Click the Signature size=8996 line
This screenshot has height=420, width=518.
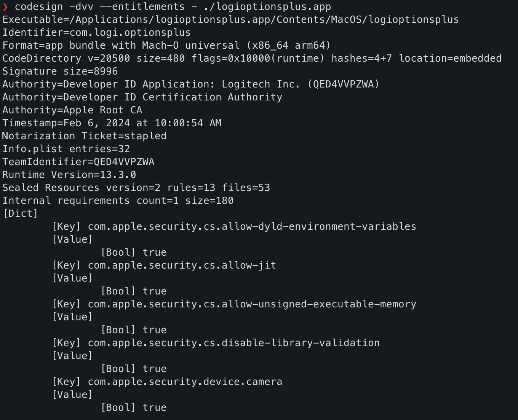[x=60, y=72]
